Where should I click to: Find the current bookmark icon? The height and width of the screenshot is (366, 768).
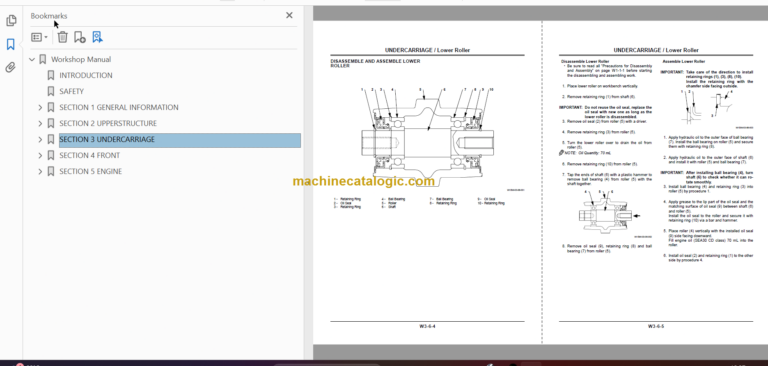97,37
